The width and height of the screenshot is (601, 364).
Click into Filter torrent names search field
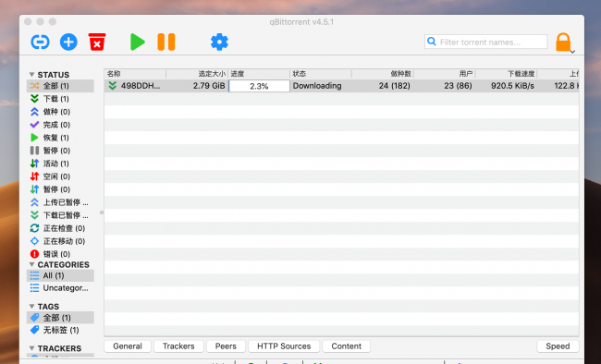pyautogui.click(x=485, y=42)
